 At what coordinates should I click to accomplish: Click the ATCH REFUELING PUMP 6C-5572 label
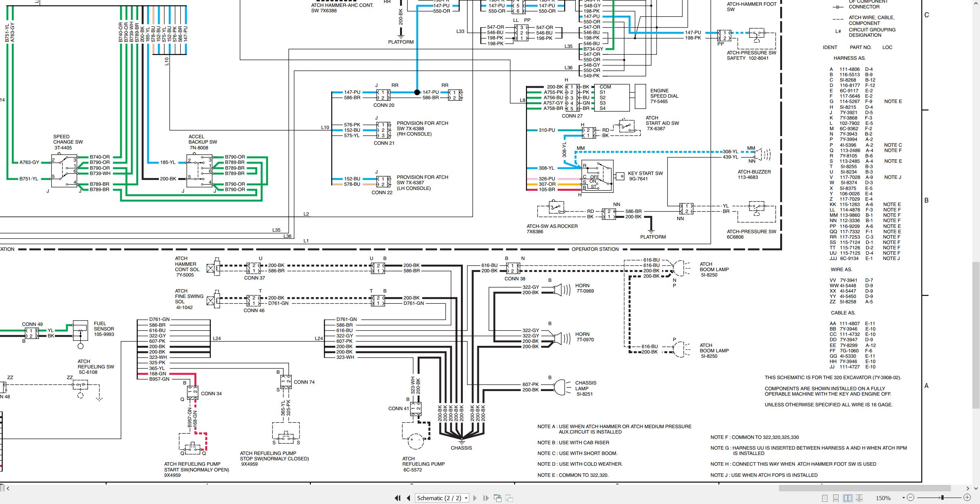423,464
